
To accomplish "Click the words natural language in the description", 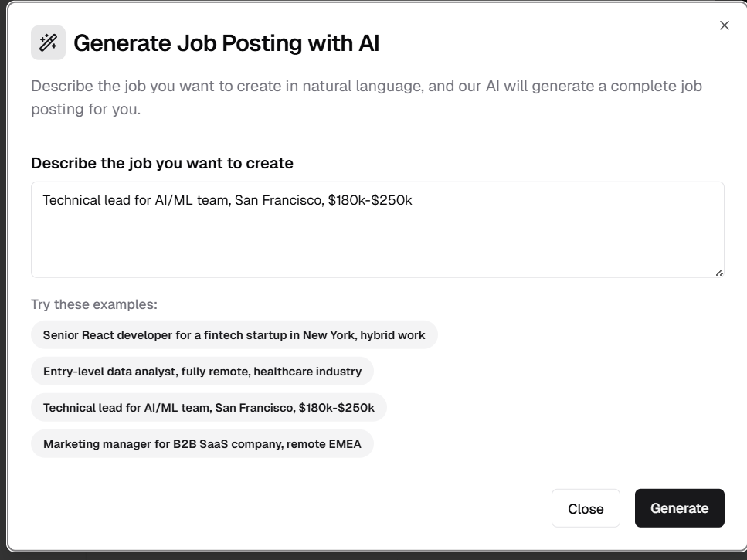I will tap(365, 86).
